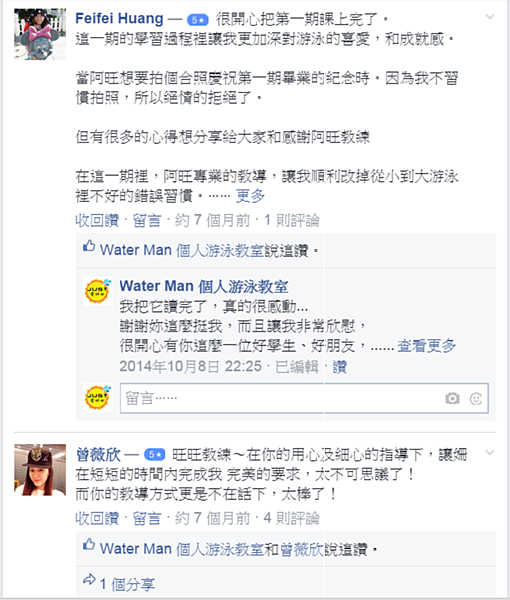Click 留言 under Feifei Huang's review
Screen dimensions: 510x600
click(x=147, y=220)
